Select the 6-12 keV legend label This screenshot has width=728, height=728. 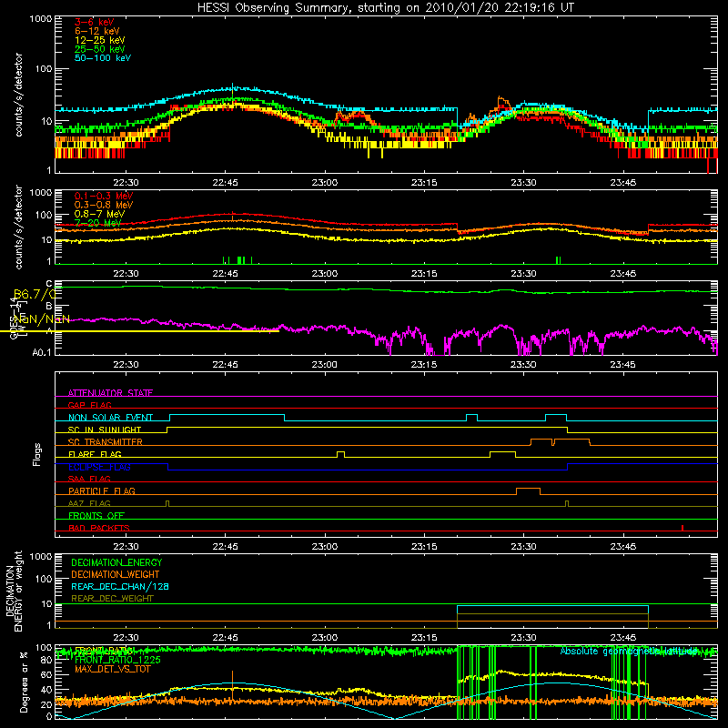[x=97, y=31]
